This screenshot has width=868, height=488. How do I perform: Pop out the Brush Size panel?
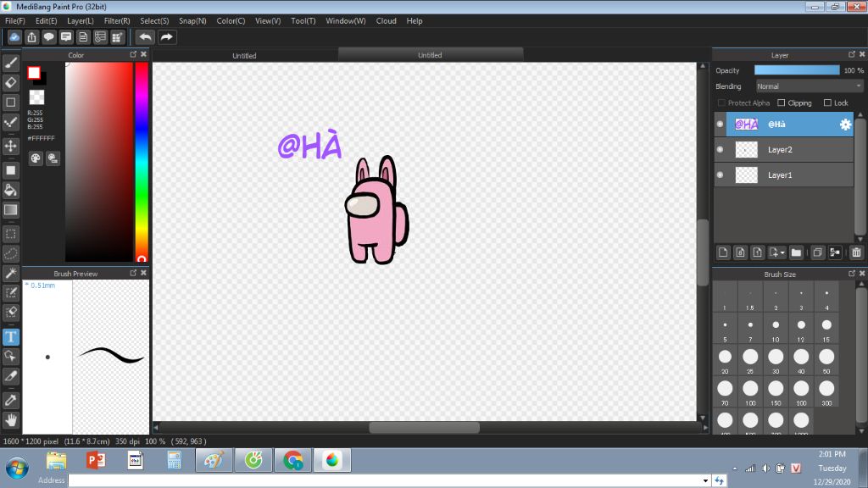click(x=851, y=274)
